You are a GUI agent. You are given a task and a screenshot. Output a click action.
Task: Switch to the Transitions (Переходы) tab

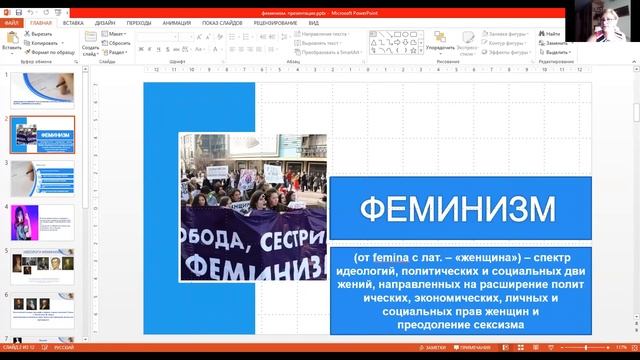click(x=139, y=23)
